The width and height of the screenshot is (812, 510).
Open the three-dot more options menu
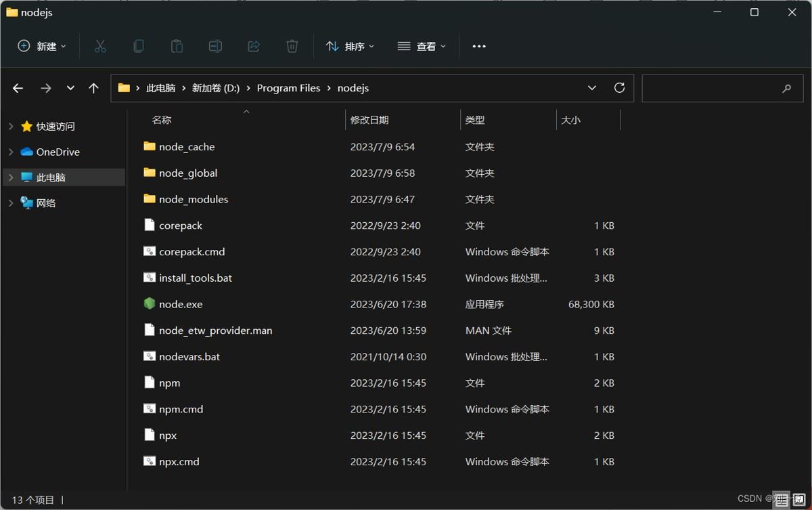click(479, 46)
